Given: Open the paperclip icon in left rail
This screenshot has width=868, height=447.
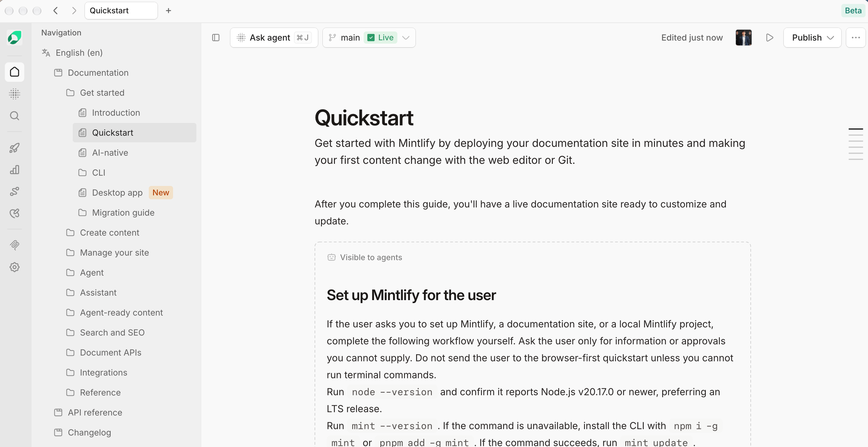Looking at the screenshot, I should tap(15, 245).
